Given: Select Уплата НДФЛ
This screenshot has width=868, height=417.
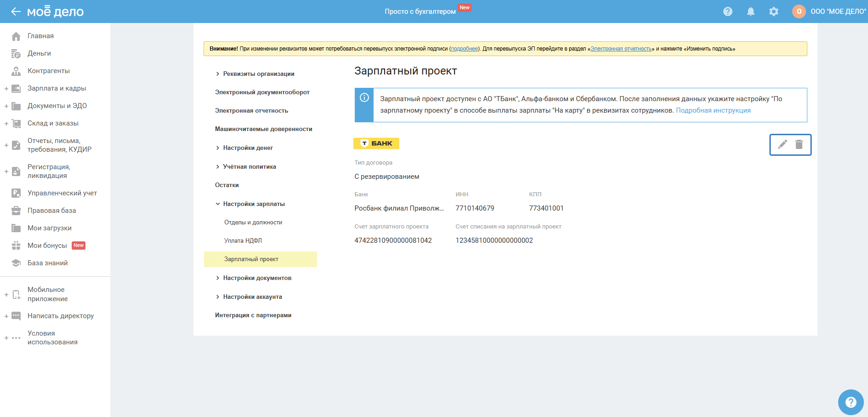Looking at the screenshot, I should (243, 240).
